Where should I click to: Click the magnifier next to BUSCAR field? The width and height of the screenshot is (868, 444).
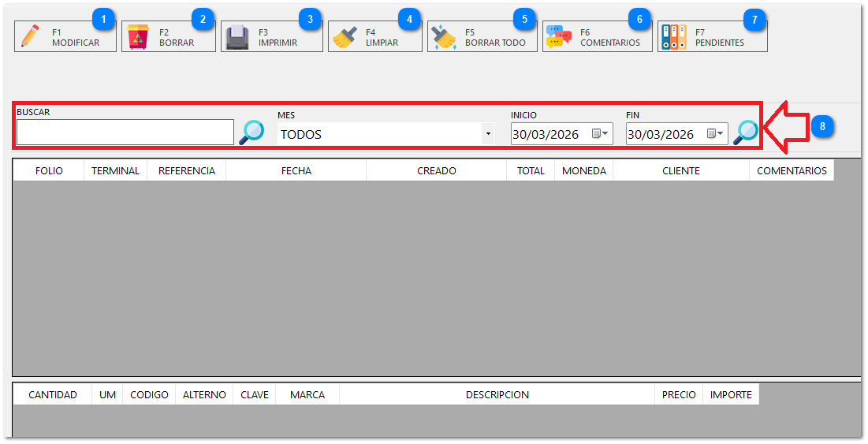point(251,132)
